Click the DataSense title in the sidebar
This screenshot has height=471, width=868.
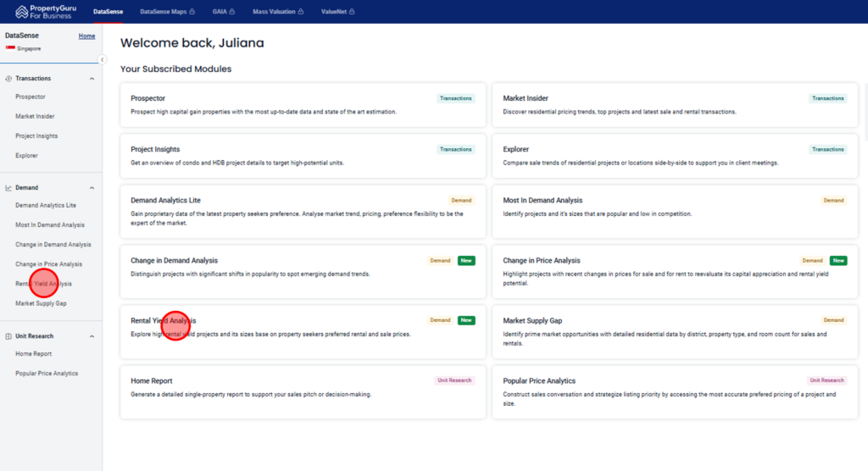22,36
